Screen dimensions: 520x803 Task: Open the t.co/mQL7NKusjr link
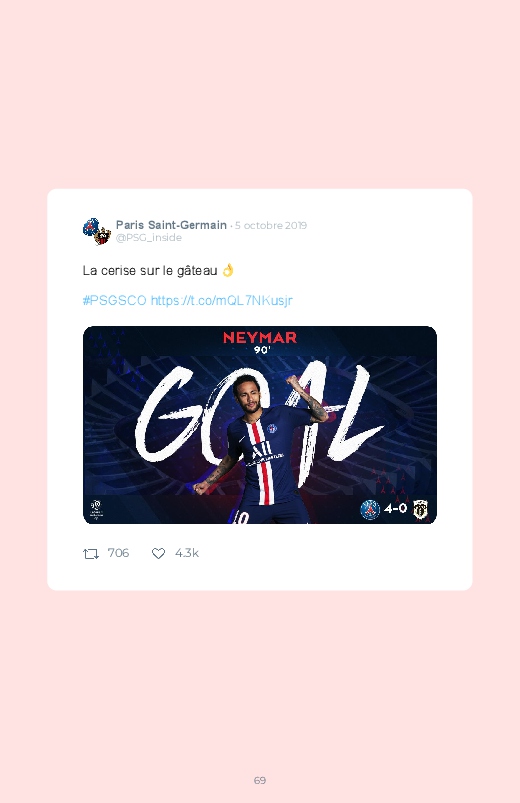pos(221,300)
